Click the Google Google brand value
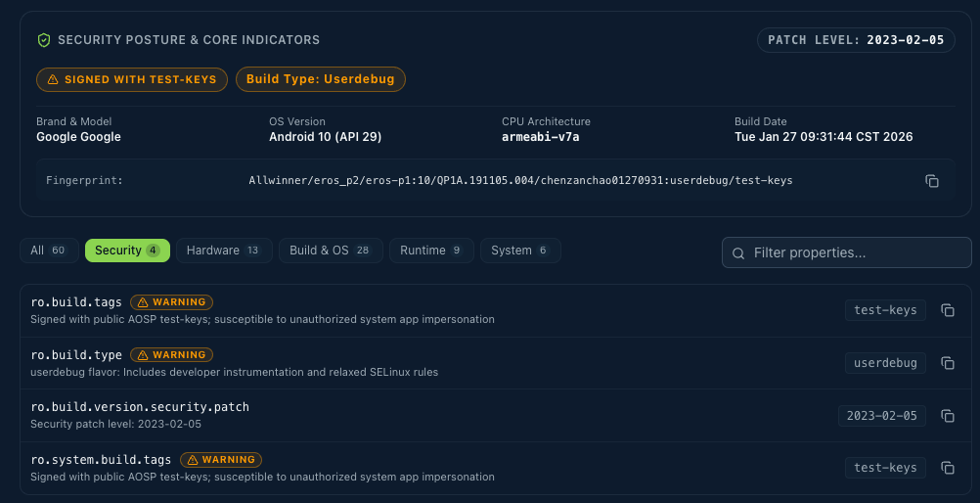Screen dimensions: 980x503 pos(79,137)
